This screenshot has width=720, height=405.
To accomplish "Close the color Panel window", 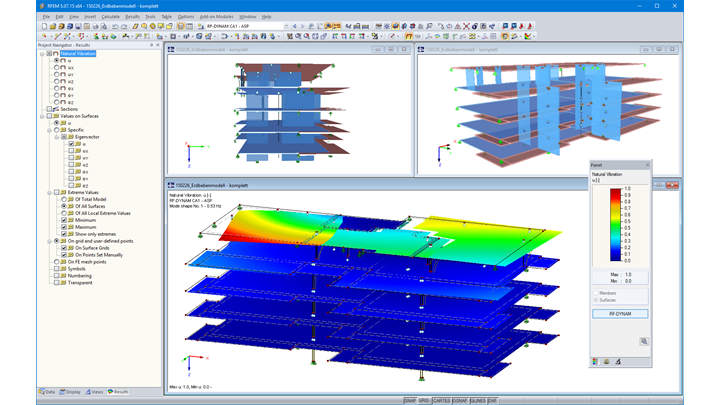I will point(647,165).
